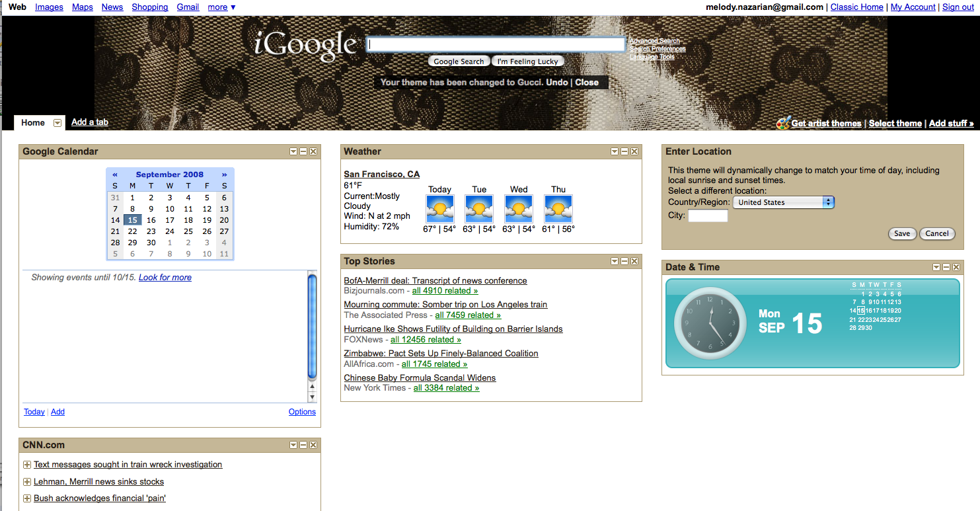Click the Wed weather forecast icon
The image size is (980, 511).
click(519, 209)
